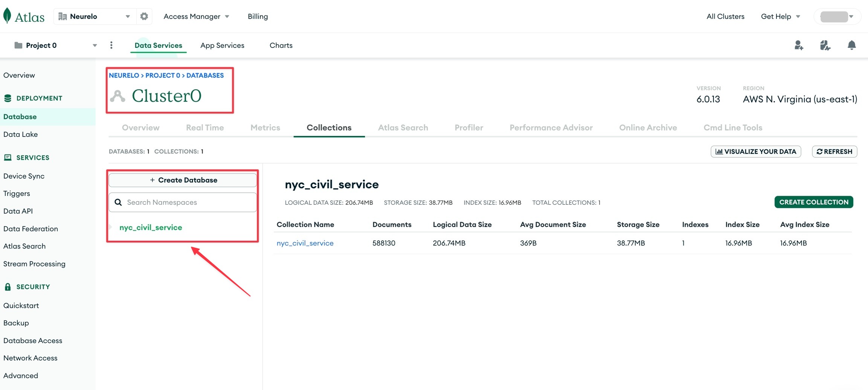Viewport: 868px width, 390px height.
Task: Open the nyc_civil_service collection link
Action: pos(305,243)
